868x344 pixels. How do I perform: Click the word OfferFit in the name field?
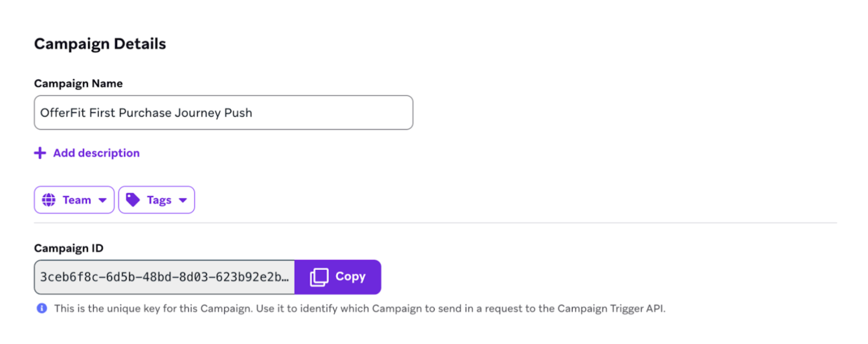pyautogui.click(x=63, y=113)
